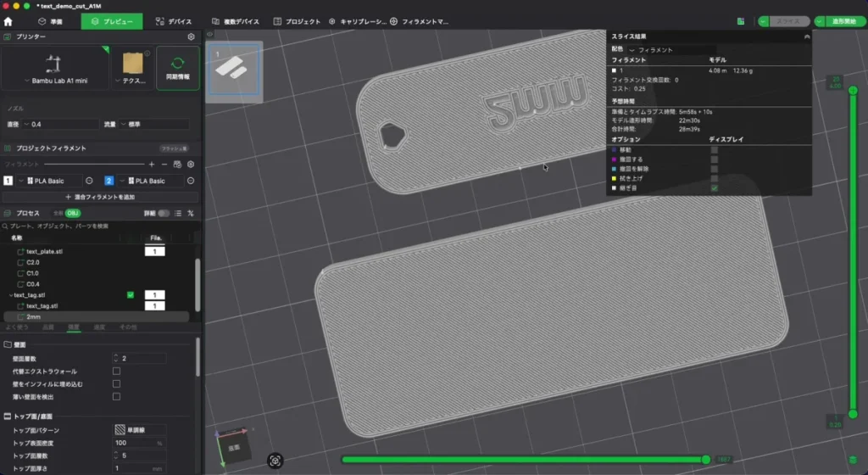
Task: Check 薄い壁面を検出 checkbox
Action: (x=116, y=396)
